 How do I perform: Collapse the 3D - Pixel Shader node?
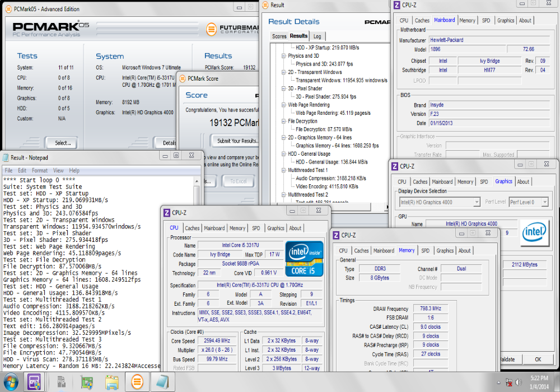click(x=283, y=88)
